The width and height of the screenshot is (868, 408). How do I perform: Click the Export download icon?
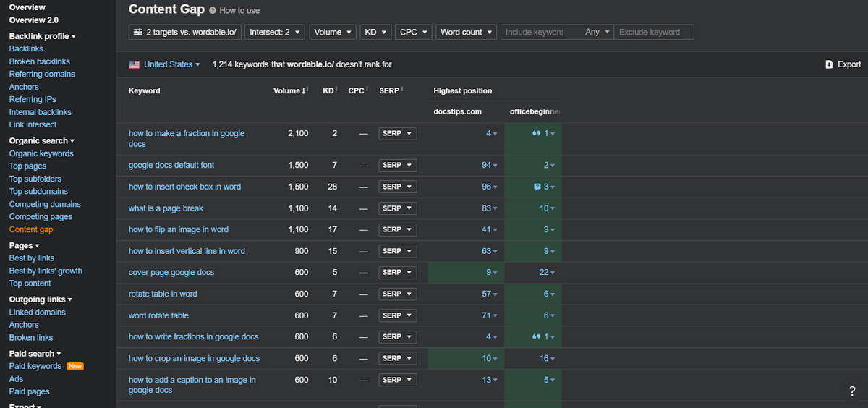829,64
